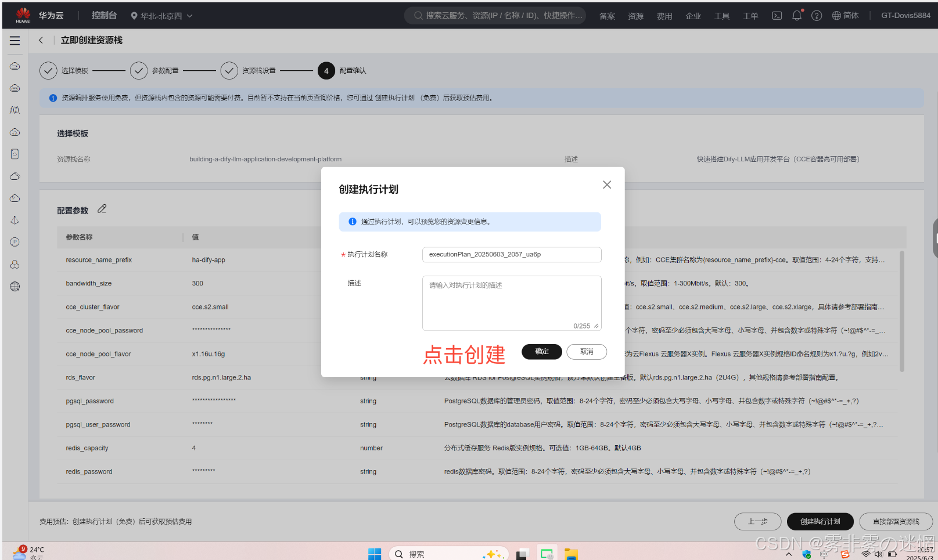Viewport: 938px width, 560px height.
Task: Open the 备案 menu
Action: tap(607, 16)
